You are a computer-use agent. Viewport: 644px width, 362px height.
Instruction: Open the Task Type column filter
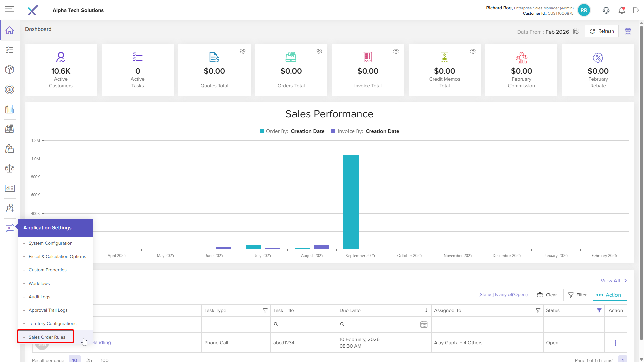(265, 311)
